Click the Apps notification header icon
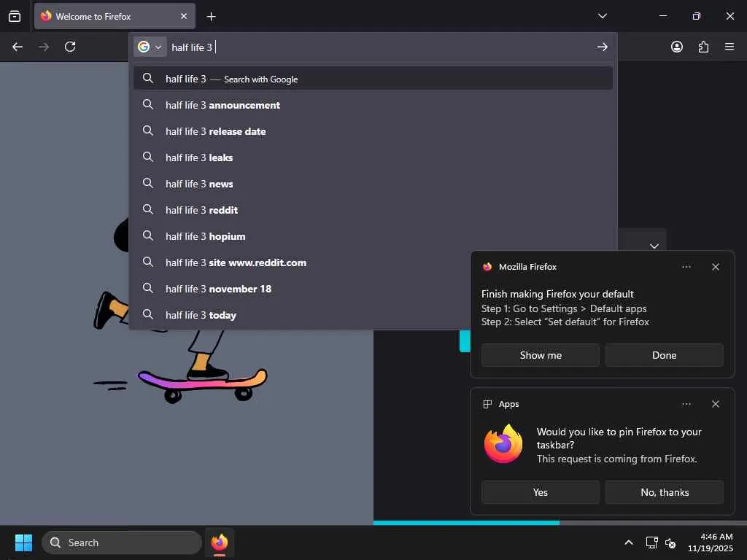Screen dimensions: 747x560 tap(487, 404)
